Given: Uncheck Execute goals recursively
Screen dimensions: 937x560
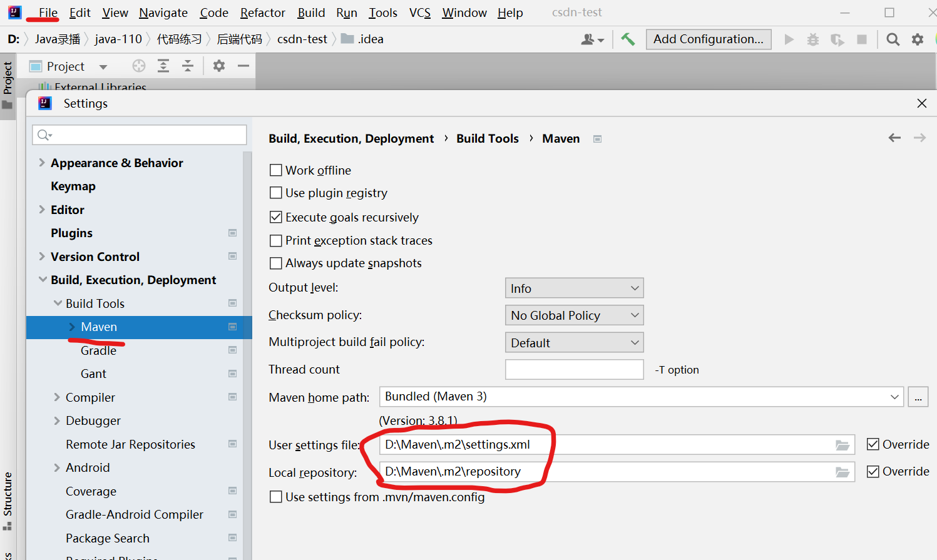Looking at the screenshot, I should pyautogui.click(x=275, y=217).
